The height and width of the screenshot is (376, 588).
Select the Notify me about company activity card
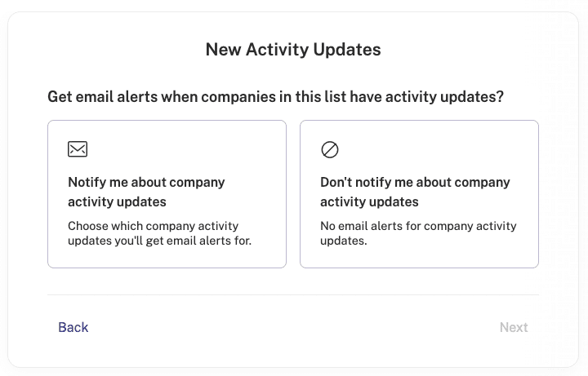coord(167,194)
